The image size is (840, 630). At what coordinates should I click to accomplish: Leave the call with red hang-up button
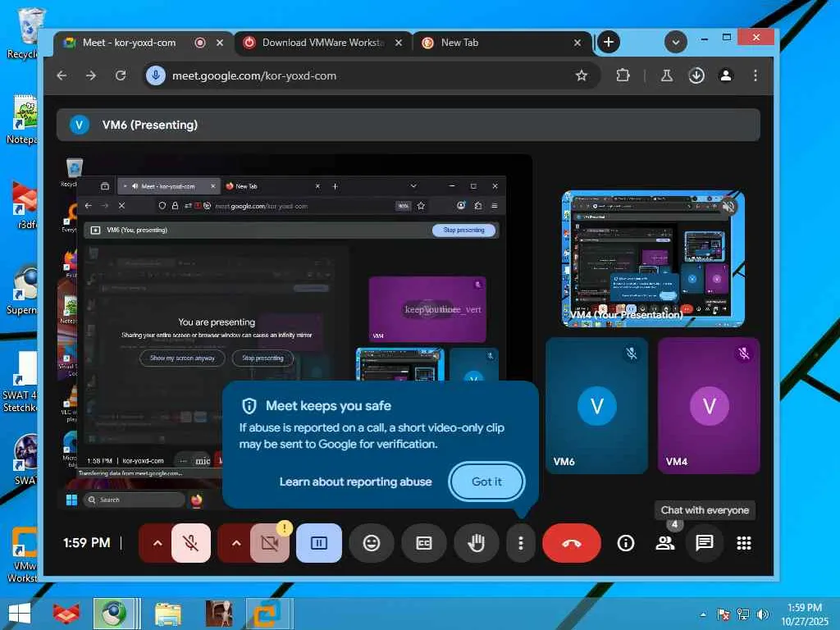point(572,543)
